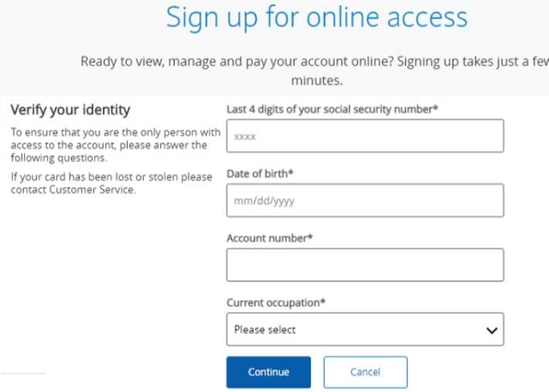This screenshot has width=549, height=392.
Task: Click the 'Account number*' label
Action: click(x=269, y=238)
